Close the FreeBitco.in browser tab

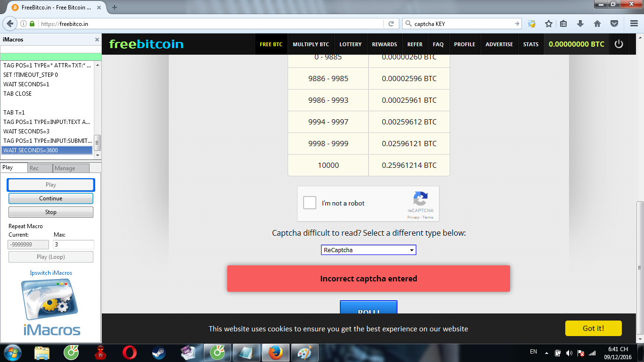[99, 8]
